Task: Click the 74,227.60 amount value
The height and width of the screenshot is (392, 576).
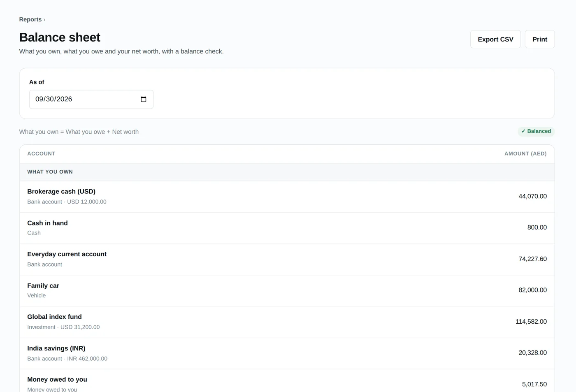Action: [532, 259]
